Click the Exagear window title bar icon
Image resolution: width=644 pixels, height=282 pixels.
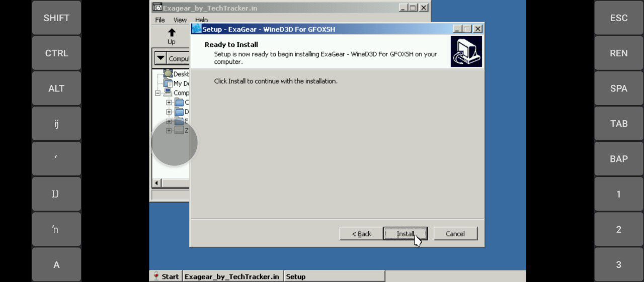(x=157, y=8)
